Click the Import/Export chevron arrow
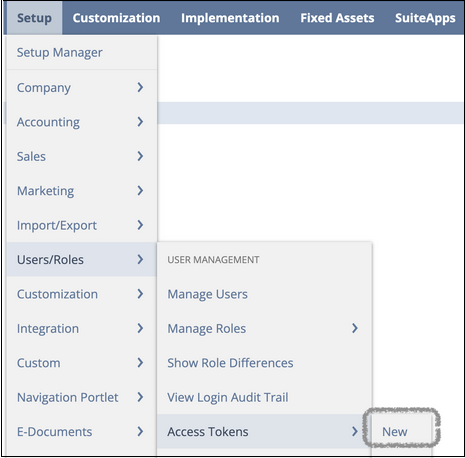The height and width of the screenshot is (458, 465). point(140,225)
